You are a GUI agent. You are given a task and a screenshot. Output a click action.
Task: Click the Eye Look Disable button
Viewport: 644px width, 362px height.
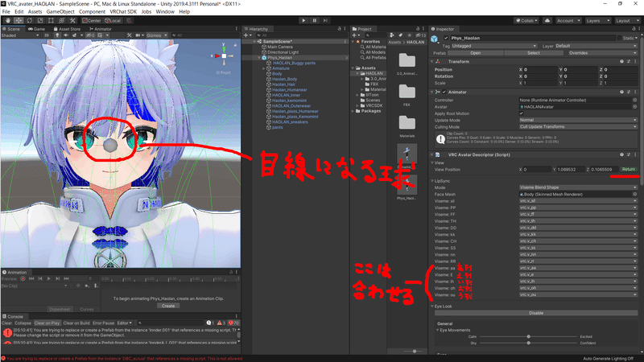tap(536, 313)
